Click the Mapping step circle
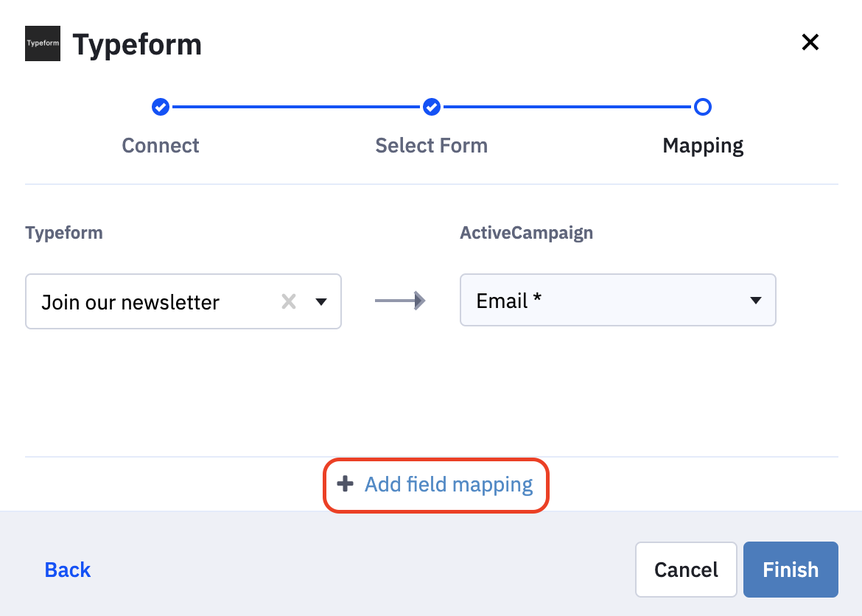 click(x=703, y=107)
